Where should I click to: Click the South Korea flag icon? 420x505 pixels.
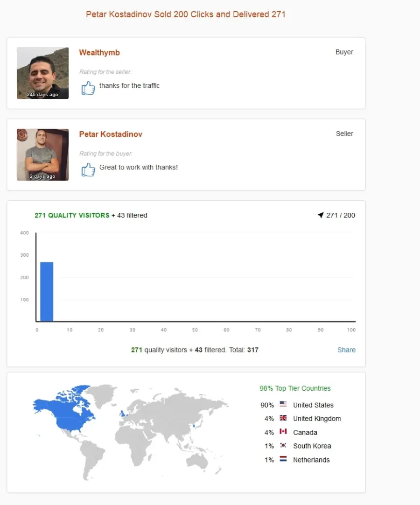[283, 445]
